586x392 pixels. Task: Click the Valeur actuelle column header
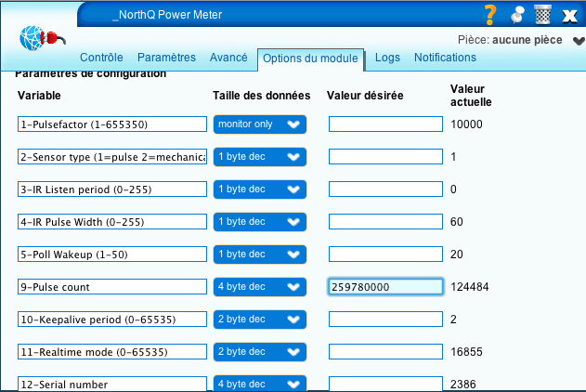pos(471,96)
